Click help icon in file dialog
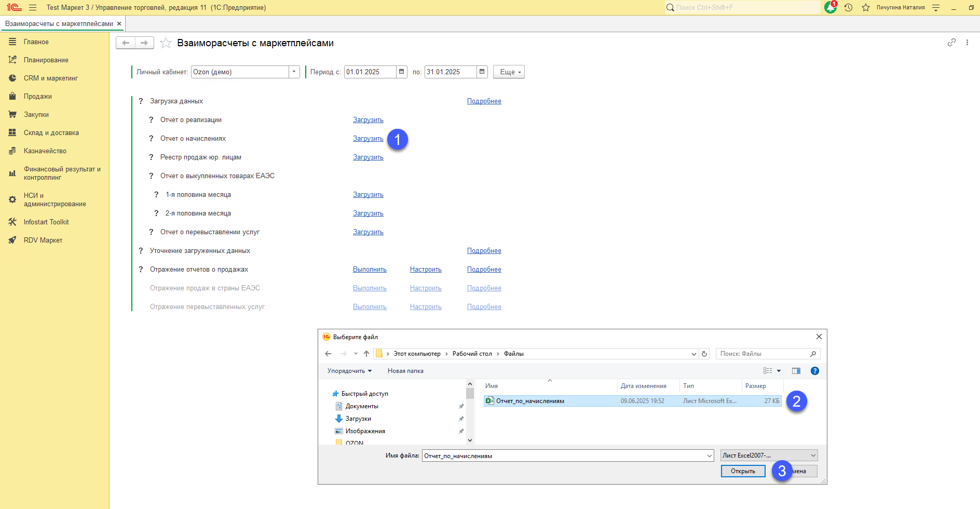This screenshot has height=509, width=980. (814, 371)
